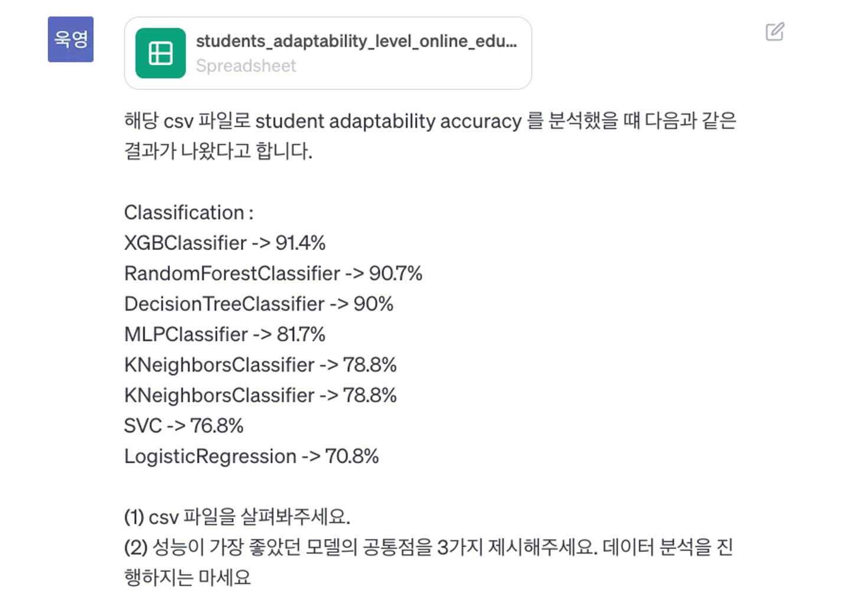
Task: Click the KNeighborsClassifier line directly above SVC
Action: 260,395
